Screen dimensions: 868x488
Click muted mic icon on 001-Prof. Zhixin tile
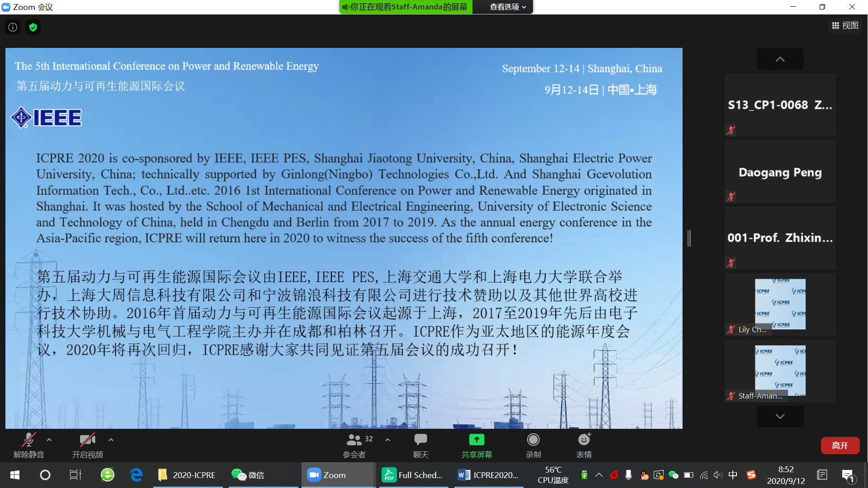pyautogui.click(x=731, y=263)
